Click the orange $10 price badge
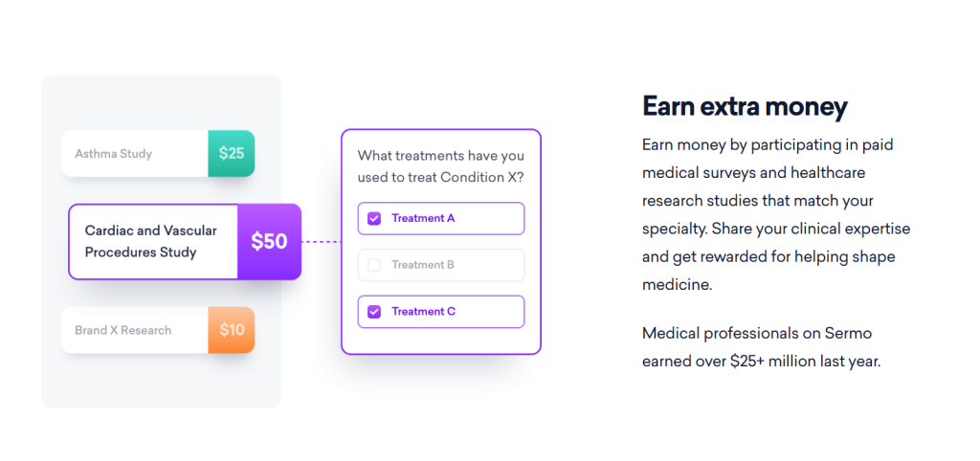 (232, 330)
